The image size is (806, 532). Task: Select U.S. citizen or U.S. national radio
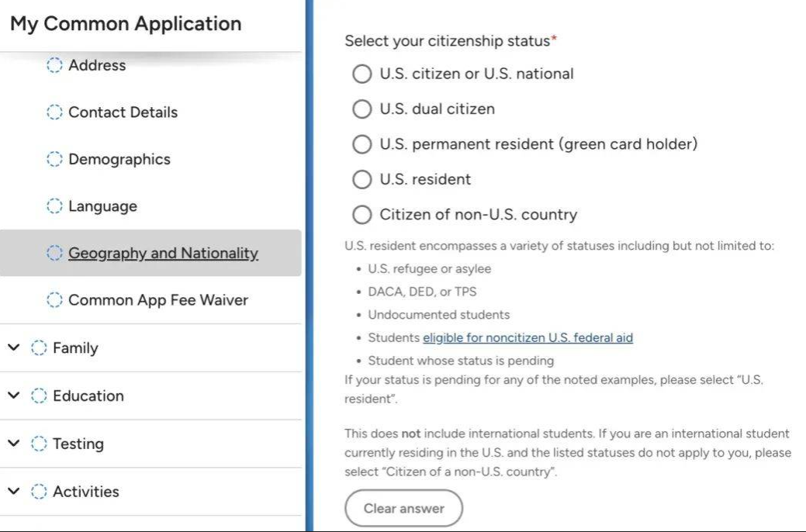[361, 74]
